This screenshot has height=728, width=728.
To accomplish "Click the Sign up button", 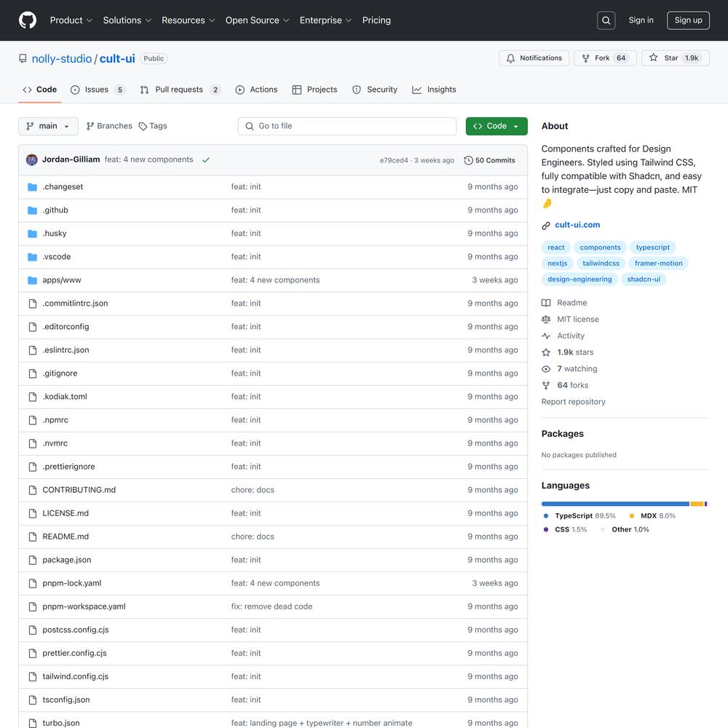I will pyautogui.click(x=688, y=20).
